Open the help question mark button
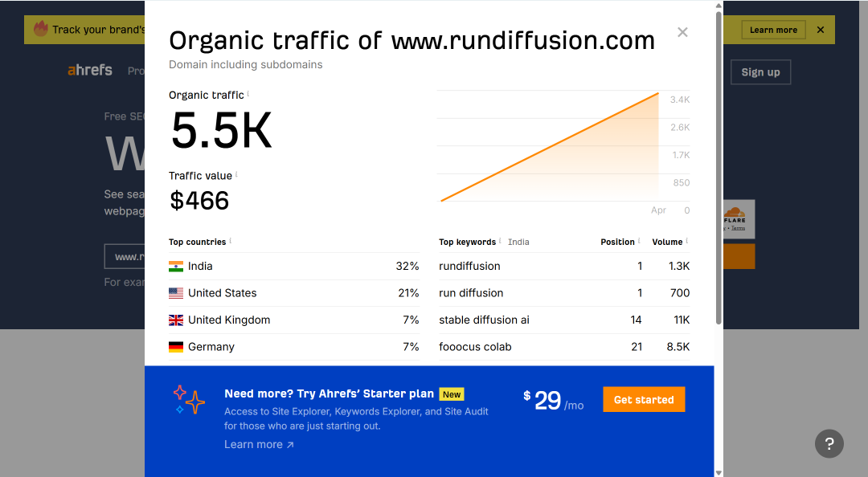This screenshot has width=868, height=477. click(829, 443)
